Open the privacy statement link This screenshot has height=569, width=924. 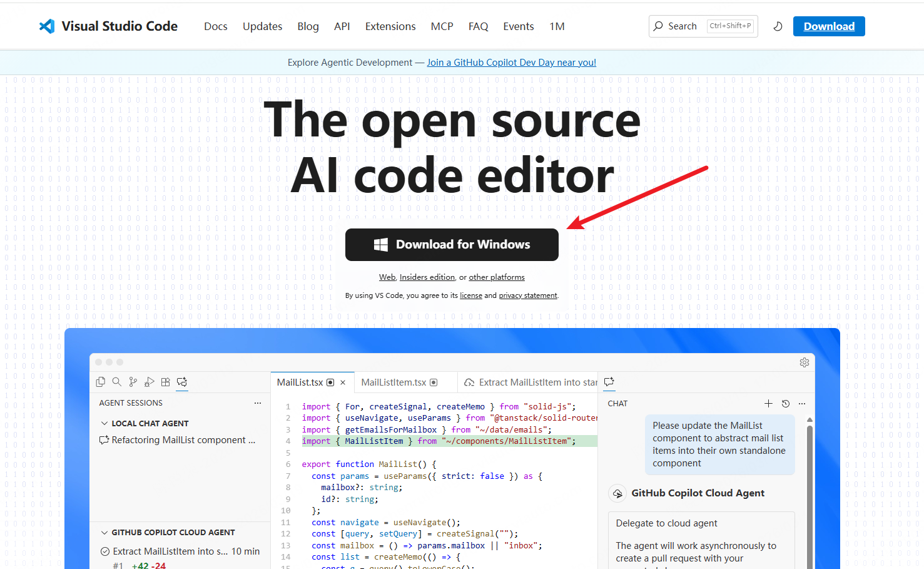point(528,295)
